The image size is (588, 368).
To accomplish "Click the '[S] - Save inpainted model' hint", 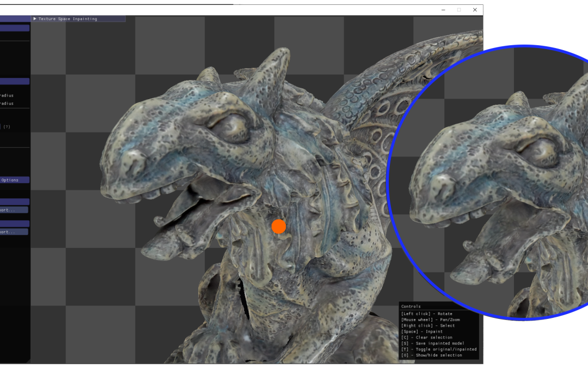I will (x=433, y=343).
